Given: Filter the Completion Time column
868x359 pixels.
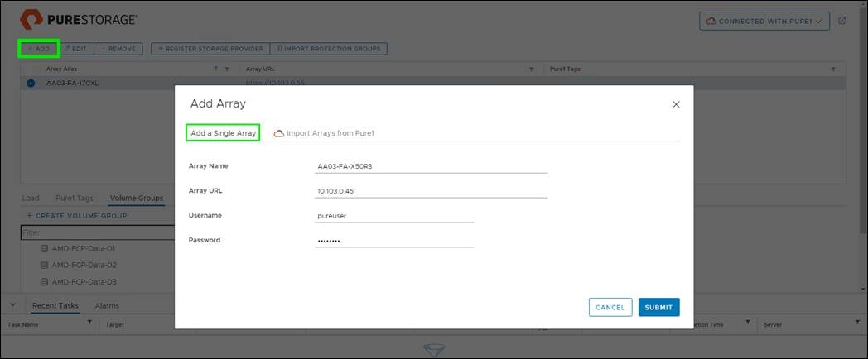Looking at the screenshot, I should pos(747,322).
